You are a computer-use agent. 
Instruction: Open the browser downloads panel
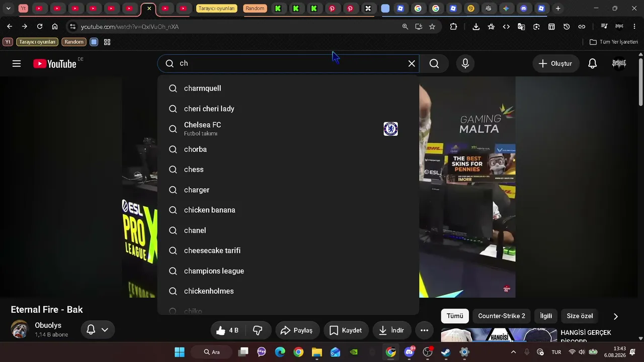pos(476,27)
